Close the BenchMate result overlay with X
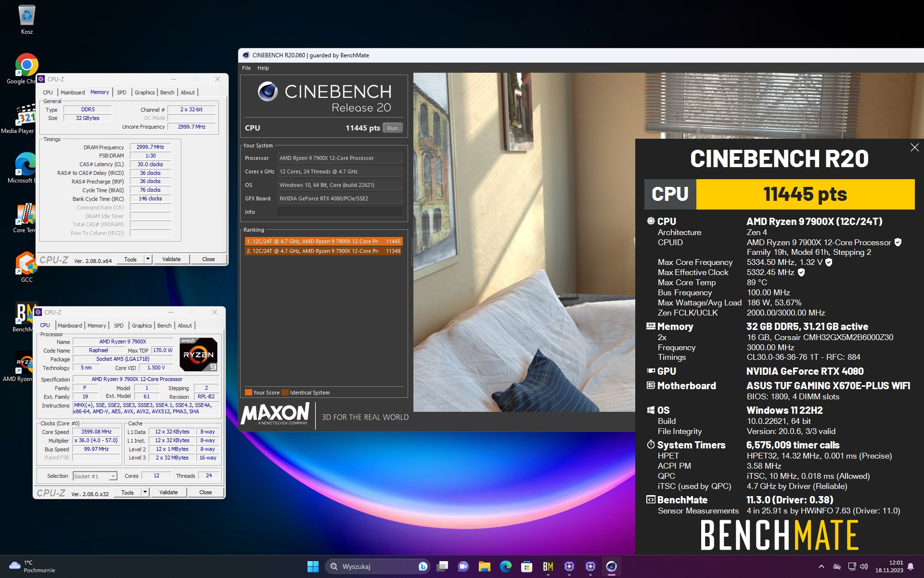Image resolution: width=924 pixels, height=578 pixels. [x=914, y=148]
